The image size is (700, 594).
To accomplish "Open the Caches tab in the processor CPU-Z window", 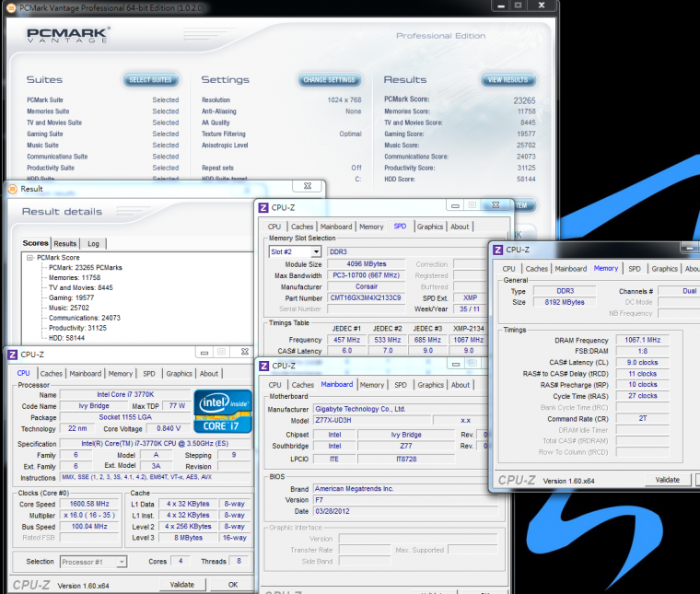I will point(52,374).
